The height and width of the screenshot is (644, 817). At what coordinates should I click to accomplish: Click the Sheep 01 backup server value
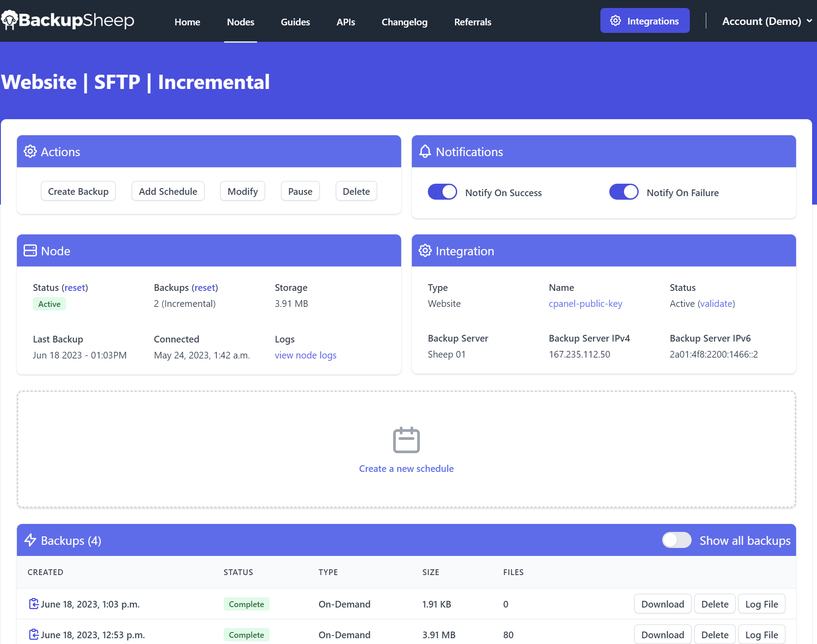point(447,354)
